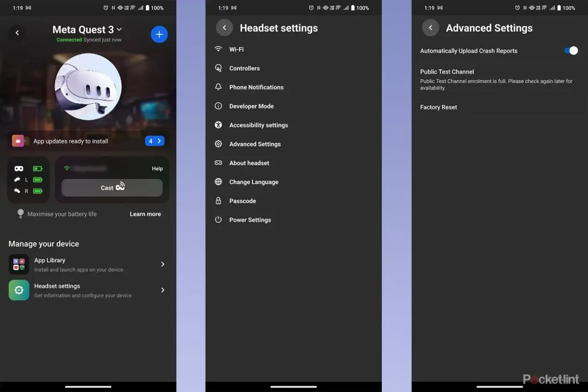Open Learn more about battery life
The image size is (588, 392).
pyautogui.click(x=145, y=214)
